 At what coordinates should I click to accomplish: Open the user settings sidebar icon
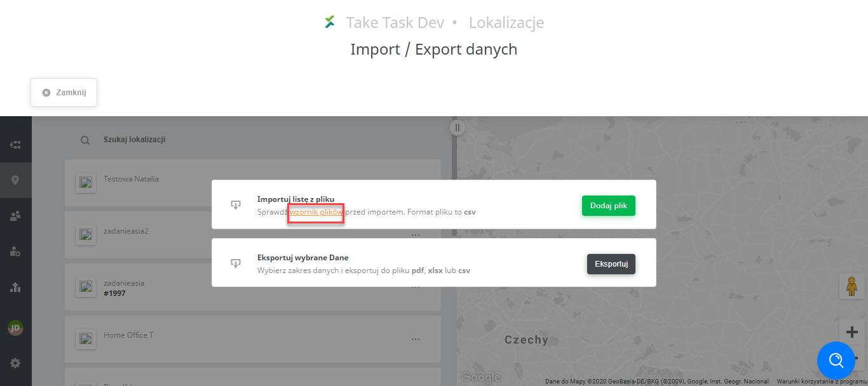tap(15, 251)
